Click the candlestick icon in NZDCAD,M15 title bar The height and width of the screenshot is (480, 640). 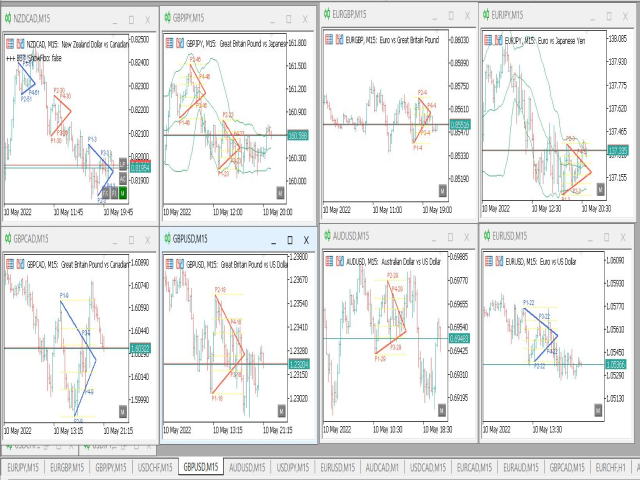click(x=8, y=18)
